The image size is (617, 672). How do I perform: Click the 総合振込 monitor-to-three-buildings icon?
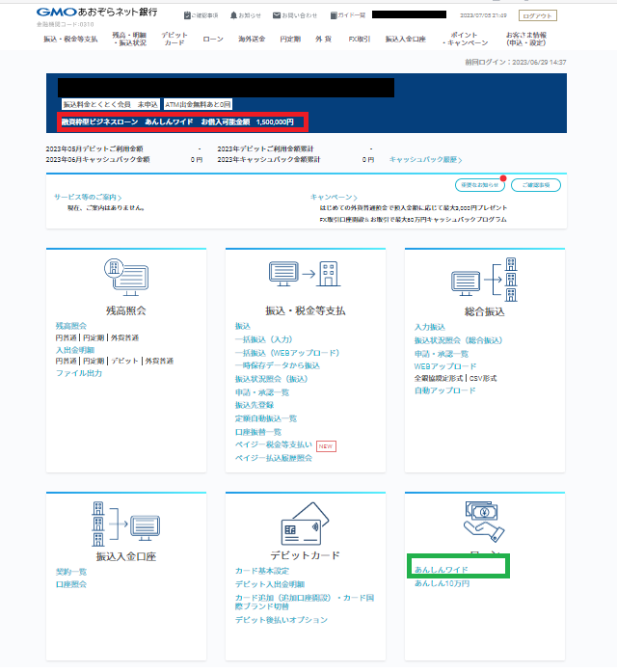(484, 280)
